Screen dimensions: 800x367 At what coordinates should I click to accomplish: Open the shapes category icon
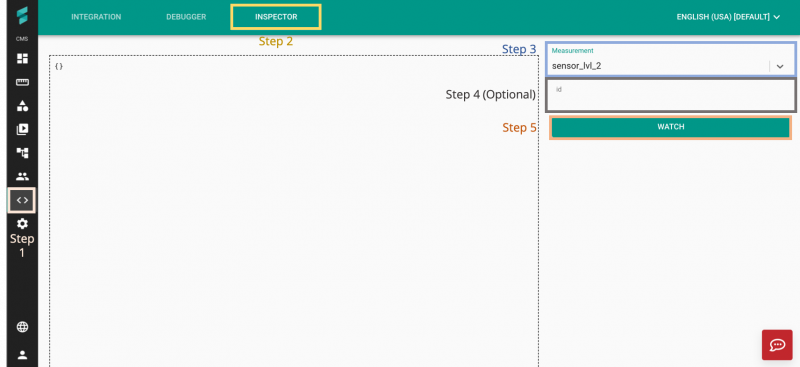pyautogui.click(x=22, y=106)
